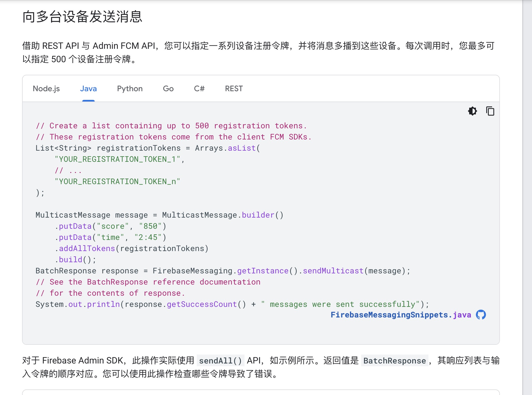This screenshot has width=532, height=395.
Task: Click the .putData("score", "850") line
Action: pyautogui.click(x=111, y=226)
